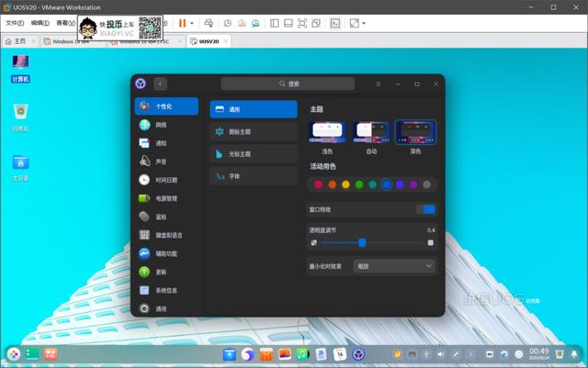
Task: Select the 自动 (Auto) theme option
Action: (371, 134)
